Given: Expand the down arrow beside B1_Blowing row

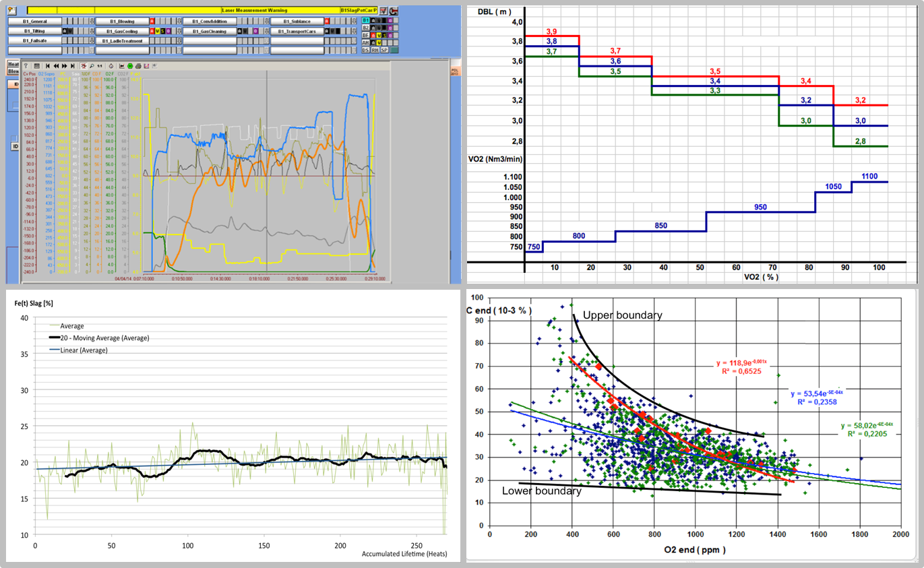Looking at the screenshot, I should (179, 22).
